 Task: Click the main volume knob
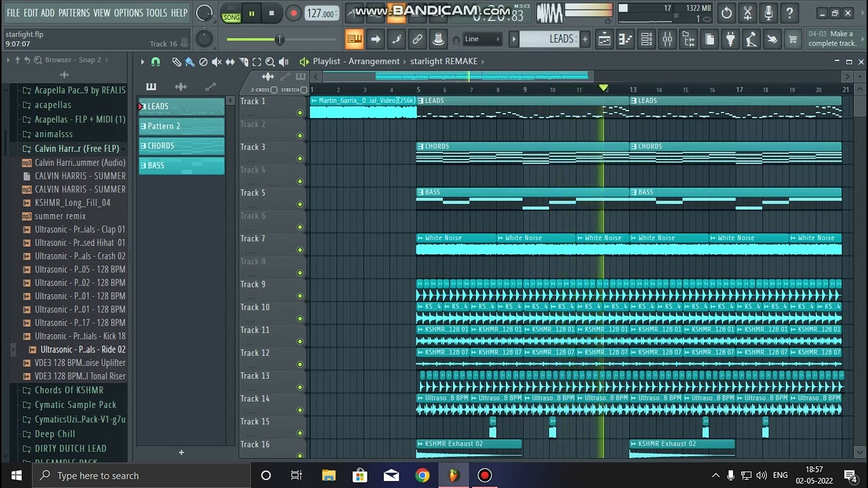click(204, 13)
